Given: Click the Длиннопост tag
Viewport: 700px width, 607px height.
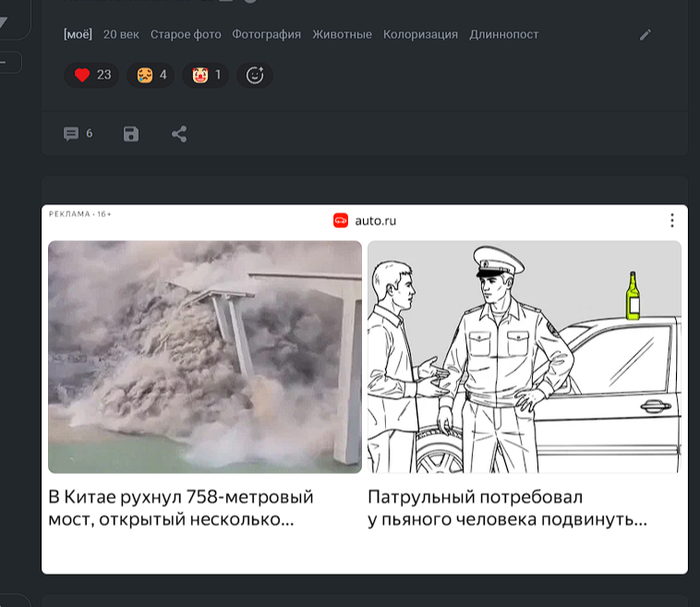Looking at the screenshot, I should [x=504, y=34].
